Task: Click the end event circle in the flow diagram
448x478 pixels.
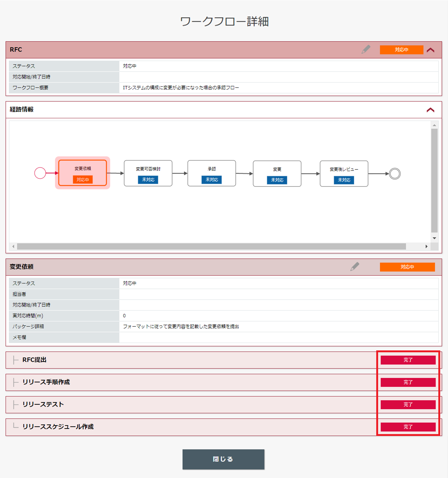Action: point(395,174)
